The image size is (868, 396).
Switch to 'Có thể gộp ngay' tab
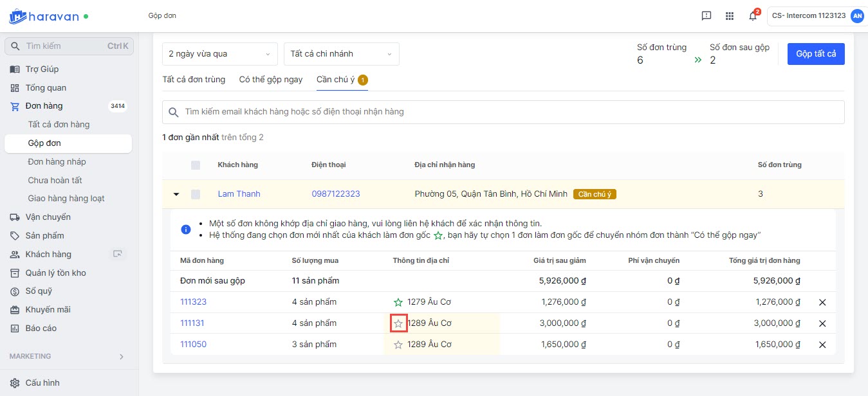point(270,80)
